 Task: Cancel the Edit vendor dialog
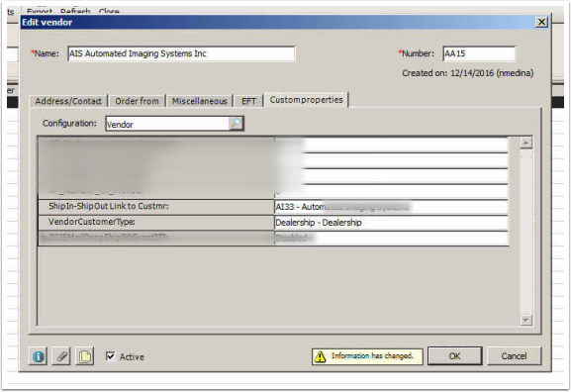click(514, 356)
